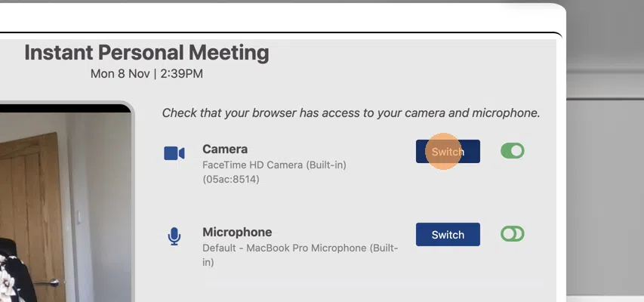Click the browser access check instruction text

pyautogui.click(x=351, y=113)
